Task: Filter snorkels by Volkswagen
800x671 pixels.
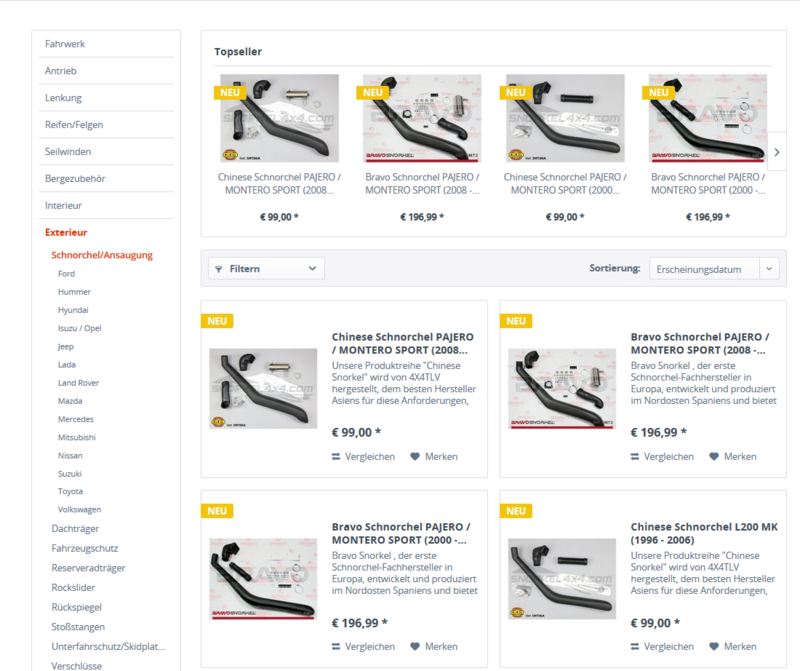Action: coord(80,510)
